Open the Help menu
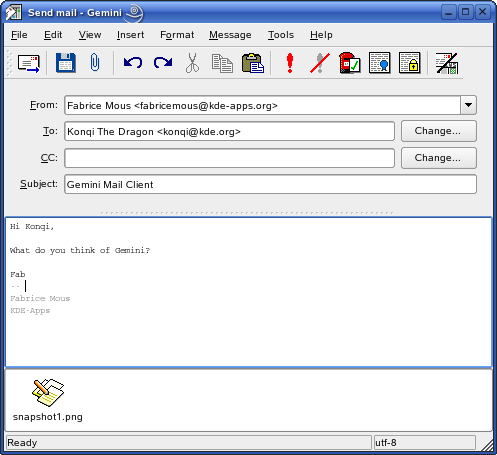497x455 pixels. tap(321, 35)
